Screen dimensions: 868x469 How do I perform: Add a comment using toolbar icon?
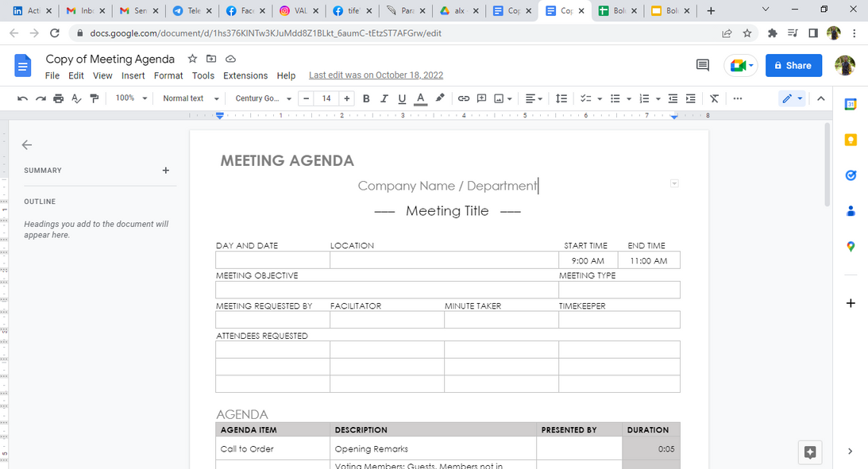pos(481,98)
